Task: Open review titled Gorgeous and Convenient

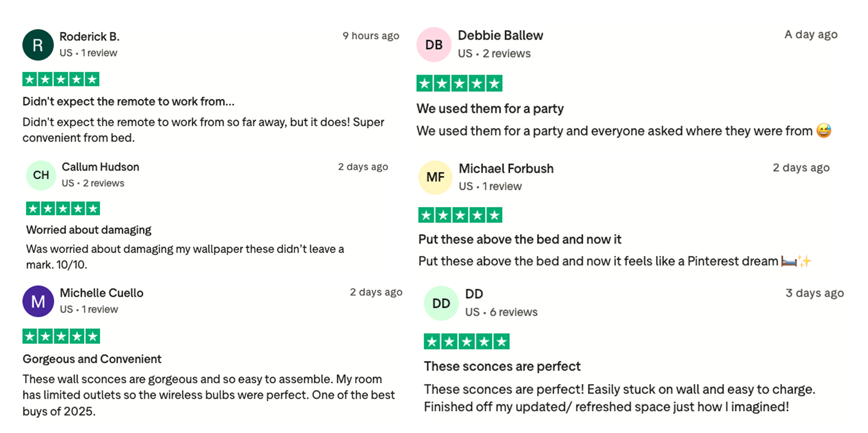Action: pos(92,359)
